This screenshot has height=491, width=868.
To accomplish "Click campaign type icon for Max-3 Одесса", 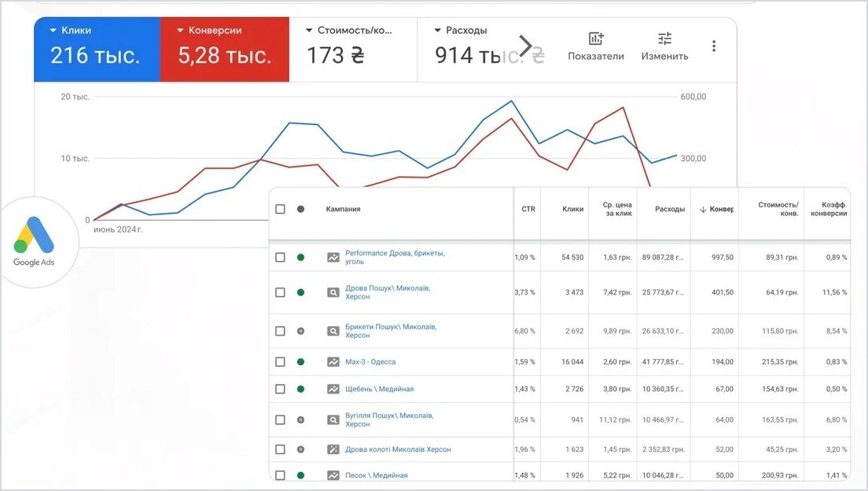I will (333, 361).
